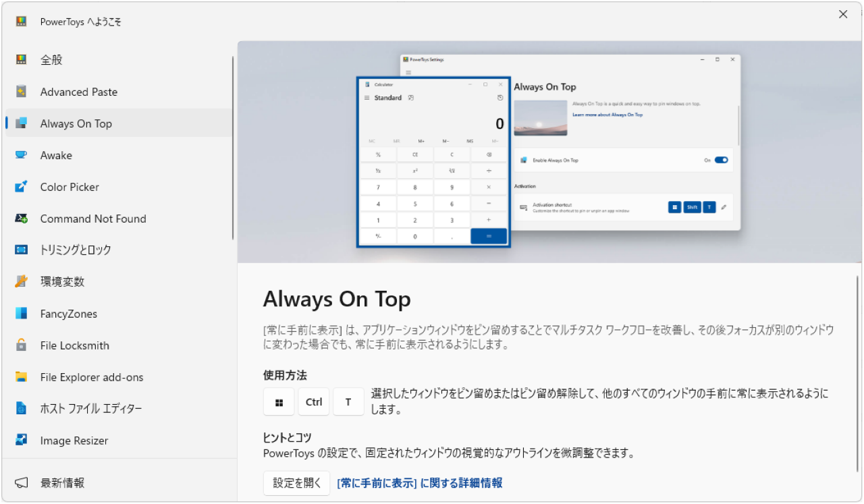Click the sidebar vertical scrollbar
The height and width of the screenshot is (504, 864).
pos(234,147)
